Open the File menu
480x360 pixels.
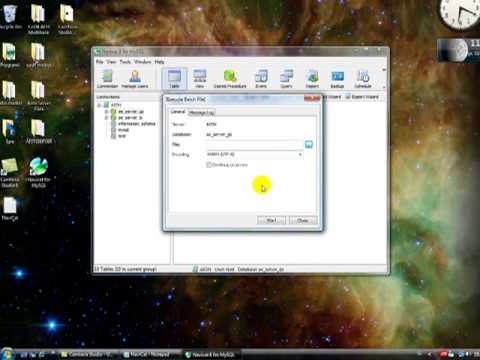[99, 62]
